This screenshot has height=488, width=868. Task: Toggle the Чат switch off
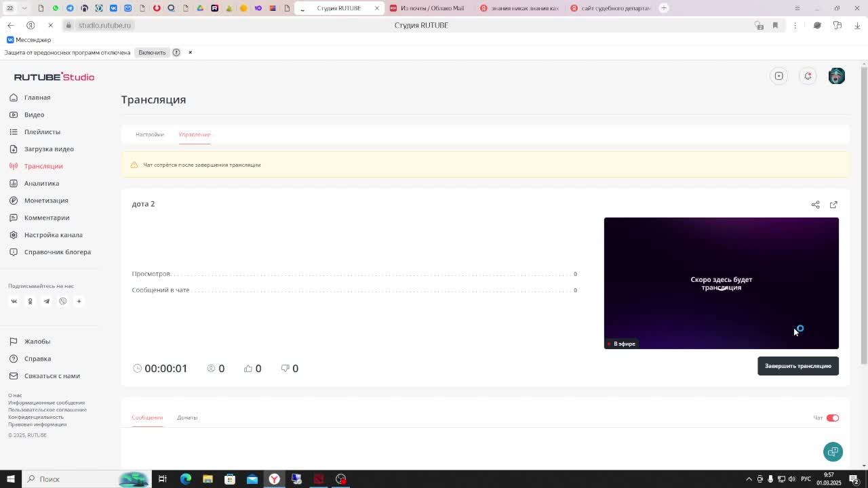833,418
